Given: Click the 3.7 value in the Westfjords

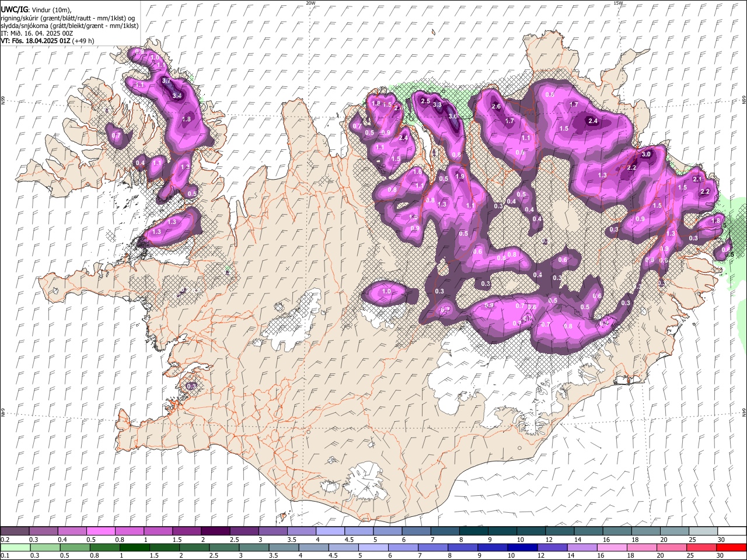Looking at the screenshot, I should (x=166, y=80).
